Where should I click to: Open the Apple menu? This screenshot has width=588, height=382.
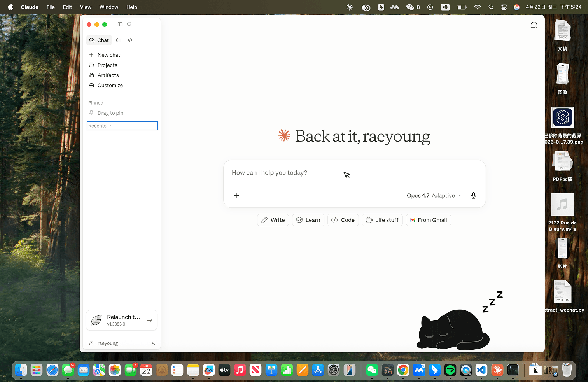(10, 7)
